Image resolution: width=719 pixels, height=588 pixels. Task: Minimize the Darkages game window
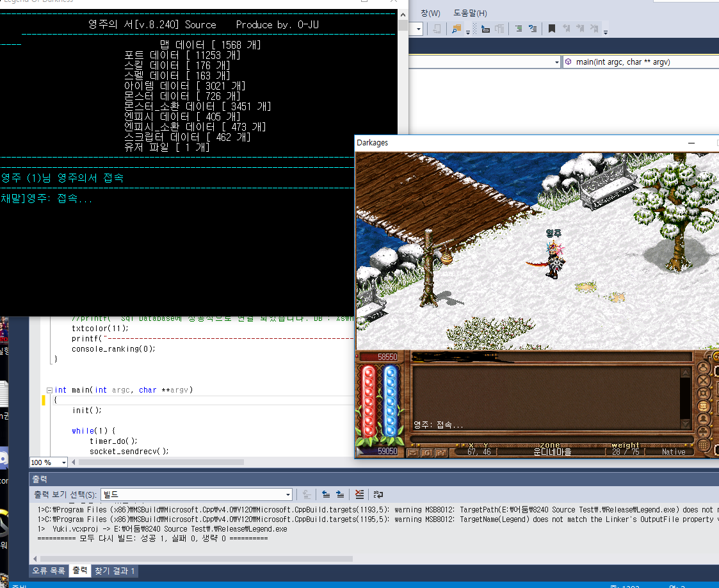pos(691,143)
